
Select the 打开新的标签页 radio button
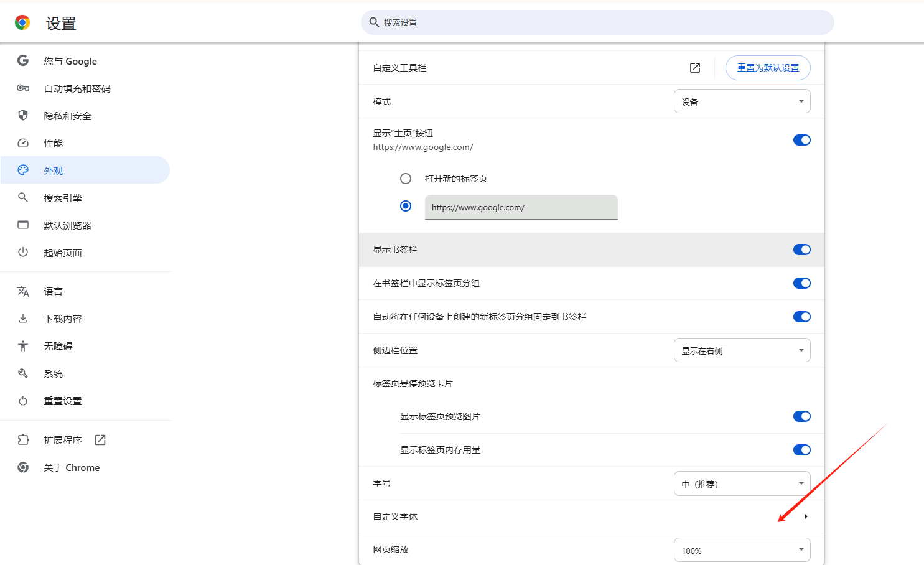pos(406,179)
